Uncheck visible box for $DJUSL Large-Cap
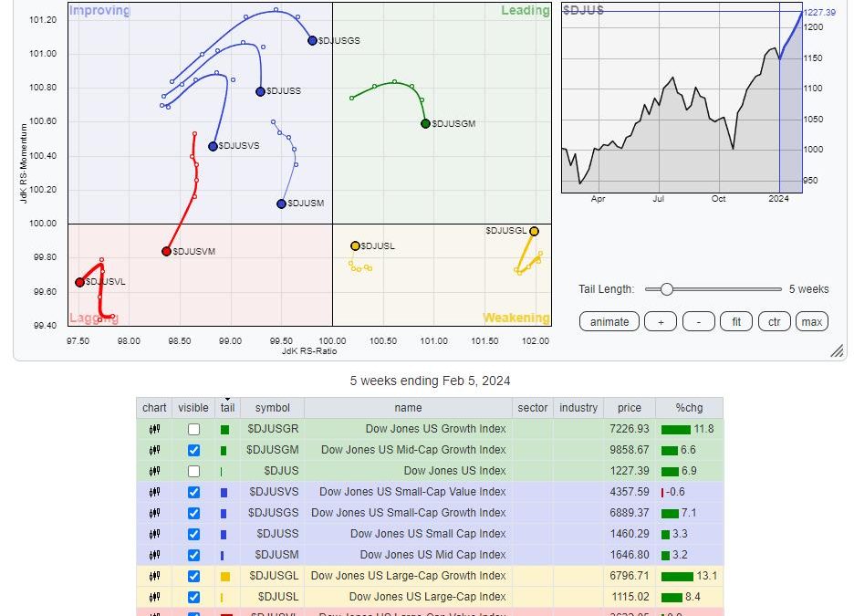This screenshot has width=854, height=616. pos(193,597)
